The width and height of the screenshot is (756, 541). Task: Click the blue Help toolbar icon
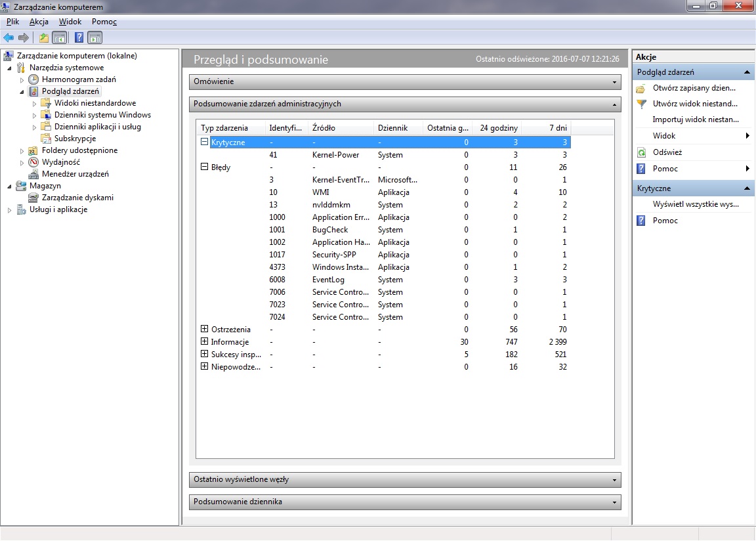(x=79, y=37)
